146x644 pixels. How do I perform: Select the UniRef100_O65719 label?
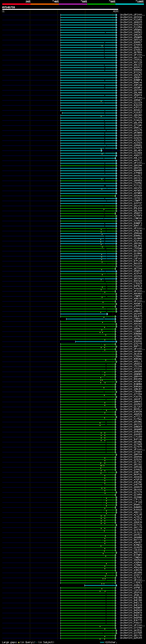pyautogui.click(x=131, y=40)
